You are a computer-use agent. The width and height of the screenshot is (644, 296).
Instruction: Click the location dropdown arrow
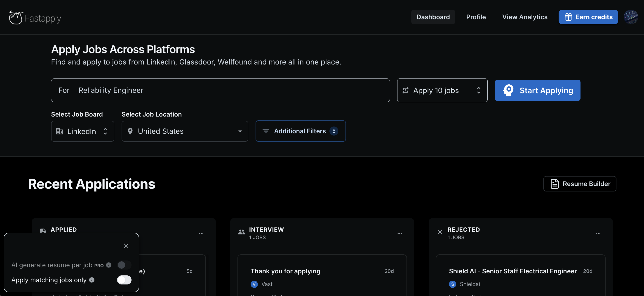click(x=240, y=131)
